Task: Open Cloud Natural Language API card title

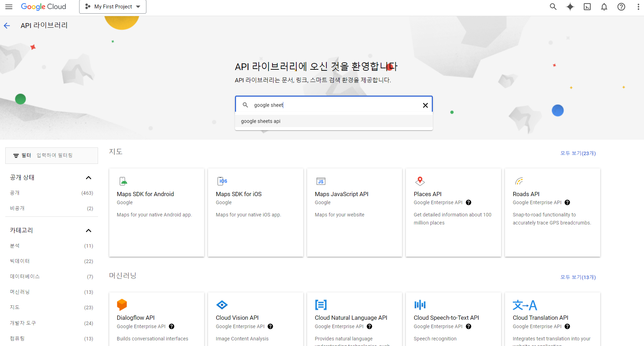Action: tap(351, 318)
